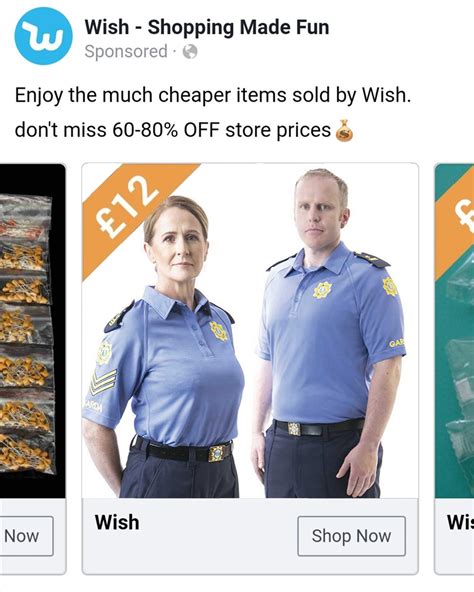474x592 pixels.
Task: Open the Wish logo profile picture
Action: click(43, 36)
